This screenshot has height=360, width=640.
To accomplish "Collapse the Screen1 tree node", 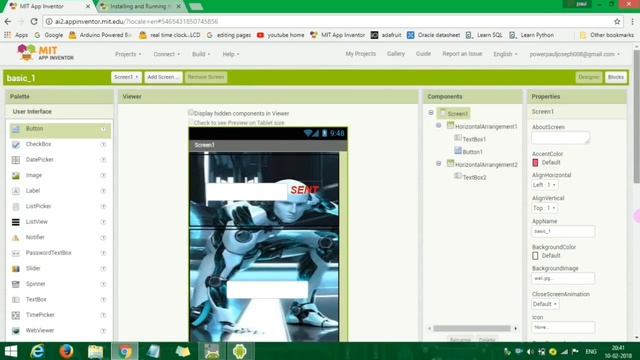I will pyautogui.click(x=431, y=113).
